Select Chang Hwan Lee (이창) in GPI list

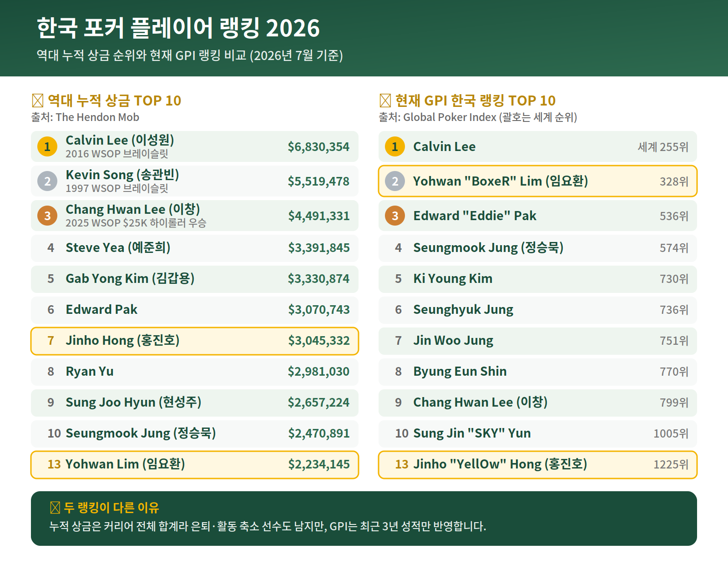point(480,403)
